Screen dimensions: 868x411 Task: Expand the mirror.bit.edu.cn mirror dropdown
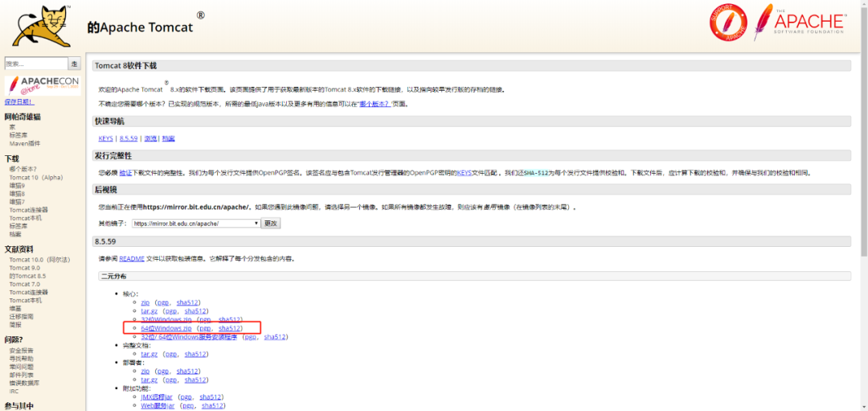(x=197, y=224)
